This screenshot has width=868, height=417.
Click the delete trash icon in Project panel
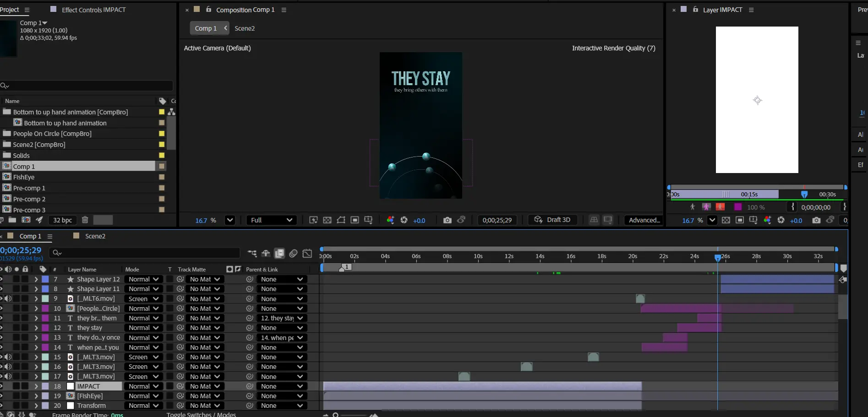85,220
